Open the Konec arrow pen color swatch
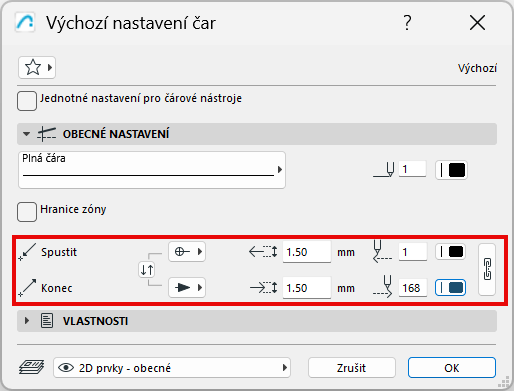Screen dimensions: 514x391 point(451,287)
